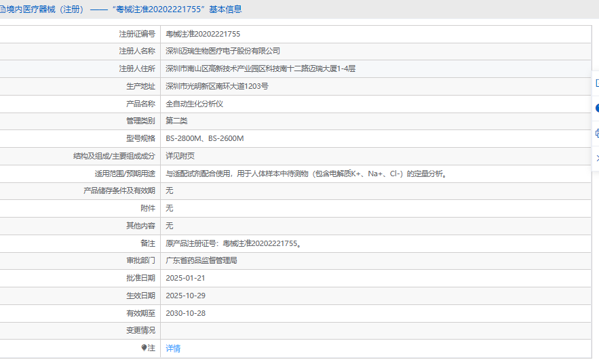Click the value 第二类
This screenshot has height=364, width=599.
pos(176,121)
